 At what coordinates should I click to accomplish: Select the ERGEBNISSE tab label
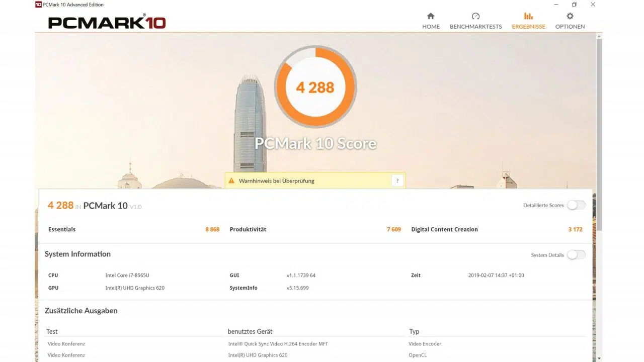point(528,27)
